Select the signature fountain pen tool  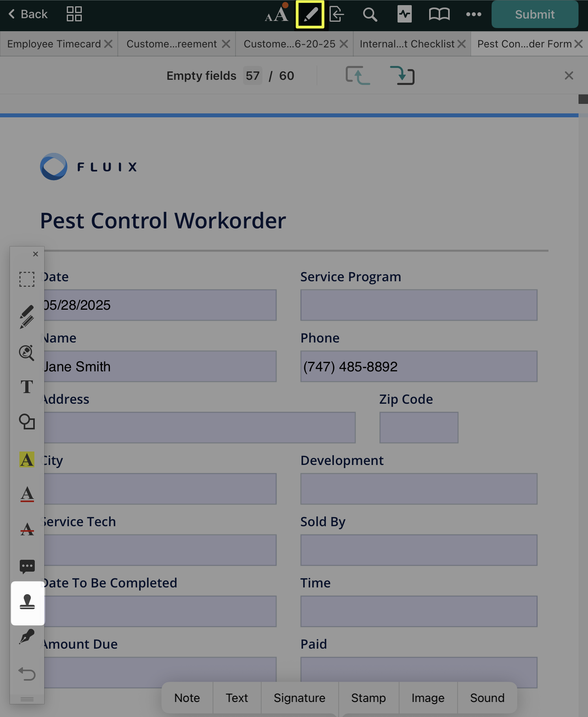click(27, 637)
